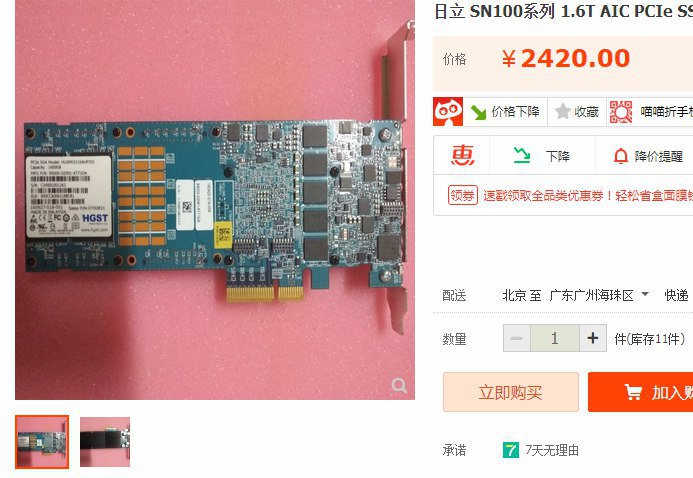This screenshot has width=693, height=478.
Task: Click the orange add to cart button
Action: (x=640, y=392)
